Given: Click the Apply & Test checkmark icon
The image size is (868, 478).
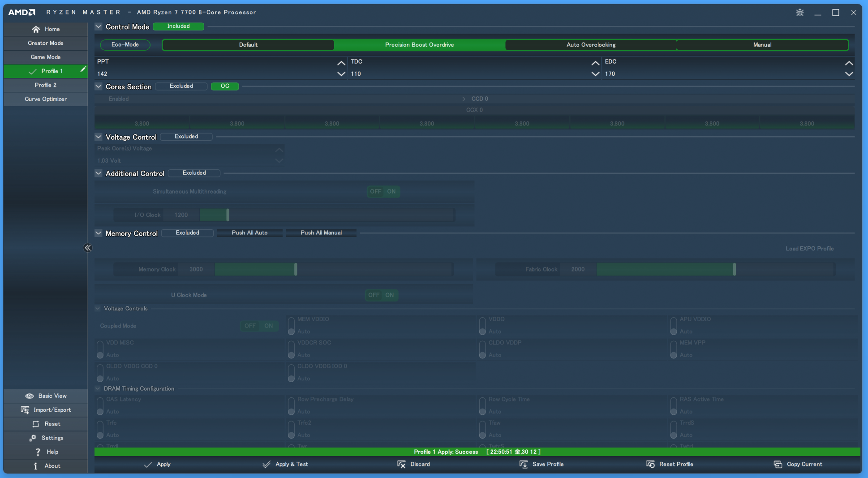Looking at the screenshot, I should pyautogui.click(x=266, y=465).
